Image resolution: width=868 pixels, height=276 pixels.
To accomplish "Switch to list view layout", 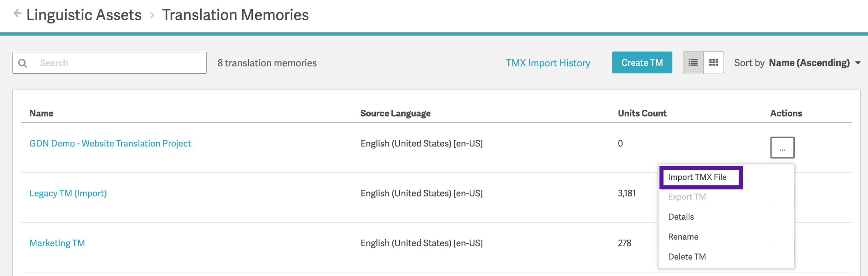I will pos(692,62).
